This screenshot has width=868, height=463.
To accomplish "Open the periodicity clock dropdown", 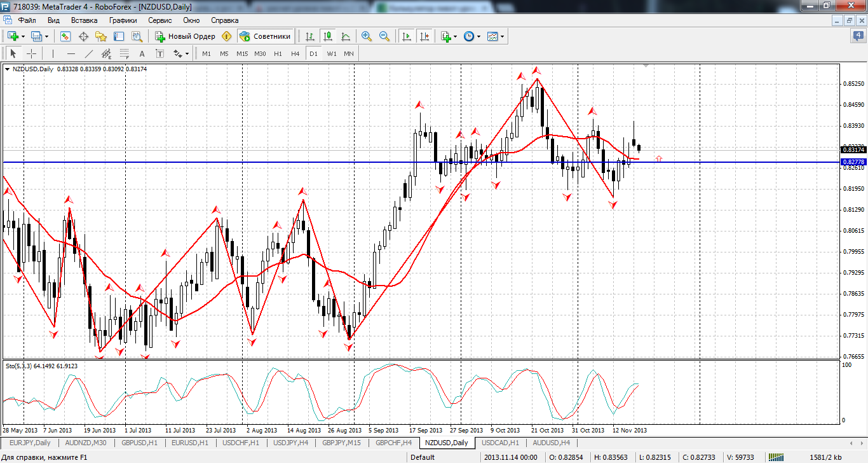I will point(478,36).
